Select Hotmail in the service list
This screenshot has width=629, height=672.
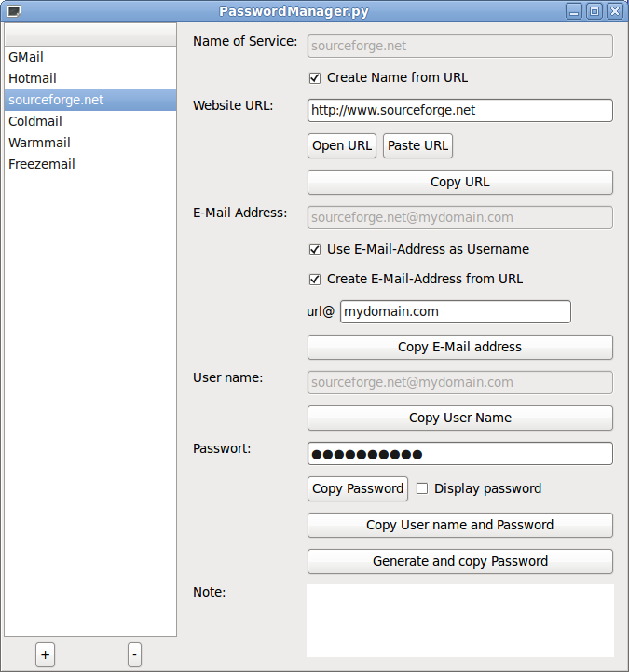90,78
